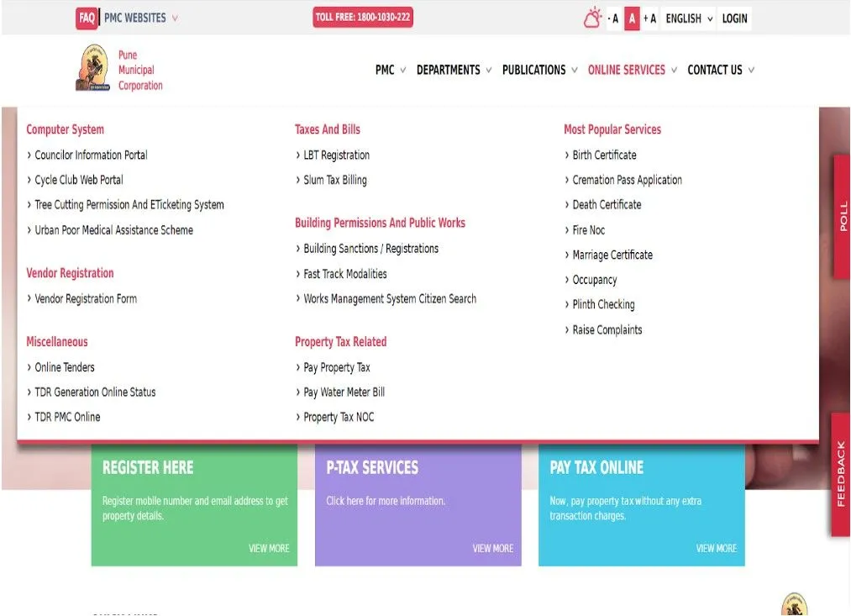The image size is (851, 616).
Task: Click the Login button
Action: 734,18
